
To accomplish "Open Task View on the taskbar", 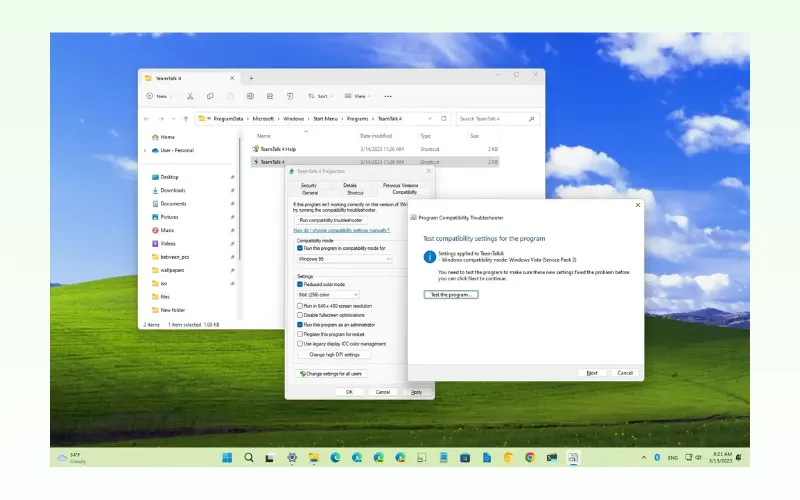I will click(269, 458).
